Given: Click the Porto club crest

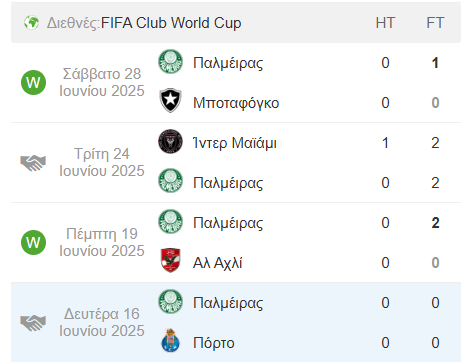Looking at the screenshot, I should pos(170,341).
